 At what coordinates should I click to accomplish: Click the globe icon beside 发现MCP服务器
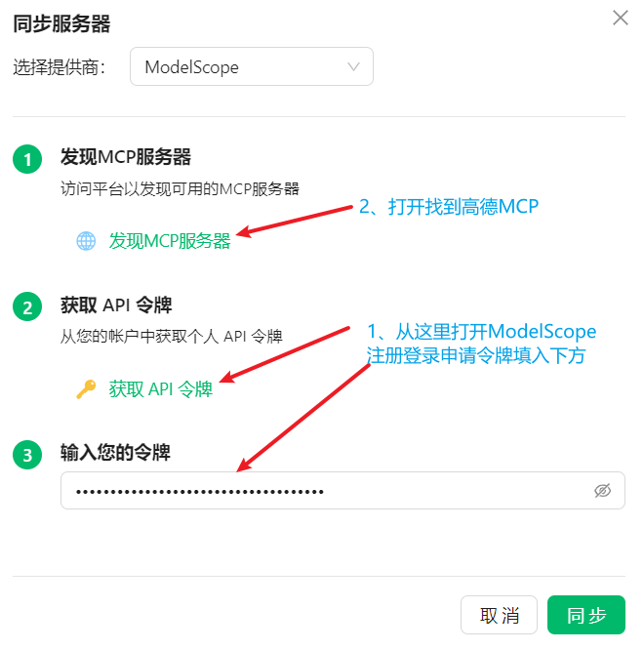click(x=86, y=241)
